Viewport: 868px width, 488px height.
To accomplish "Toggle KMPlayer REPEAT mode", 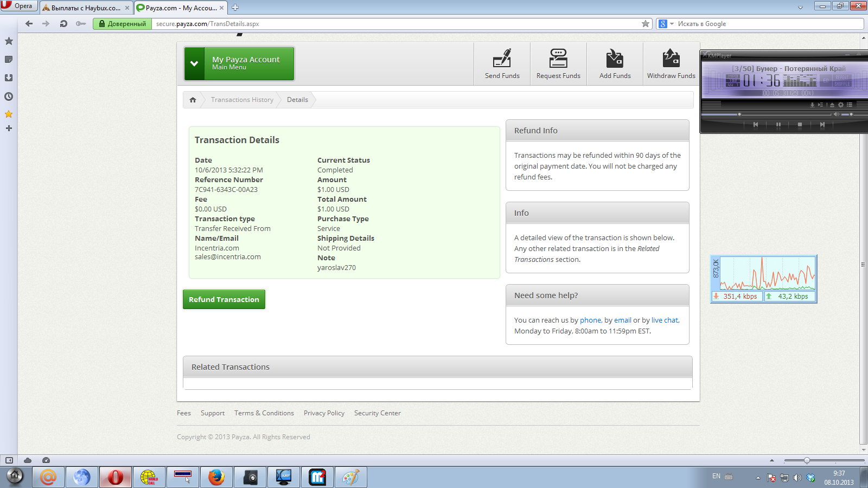I will pos(842,77).
